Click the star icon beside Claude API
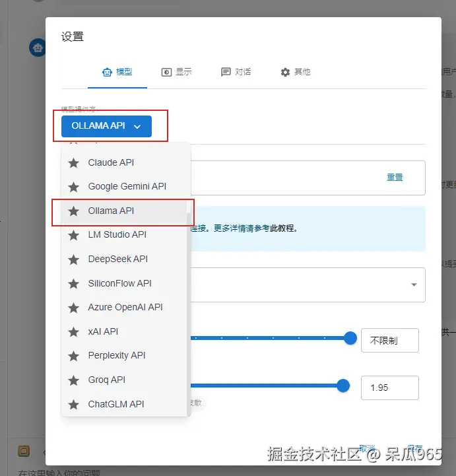Image resolution: width=456 pixels, height=476 pixels. (x=73, y=163)
